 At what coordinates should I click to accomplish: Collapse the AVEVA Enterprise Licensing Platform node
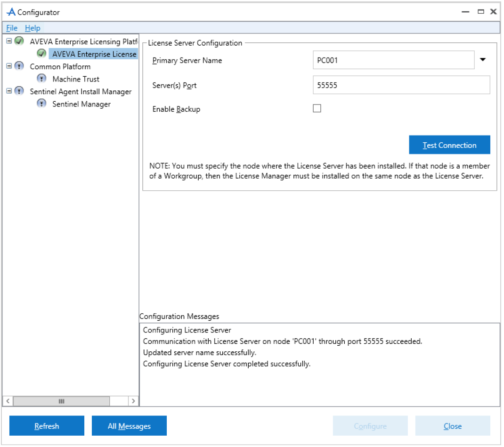point(9,41)
